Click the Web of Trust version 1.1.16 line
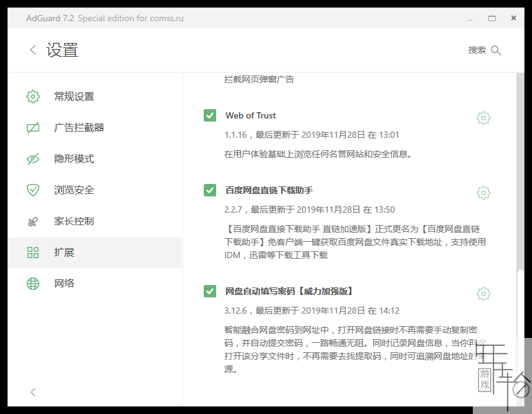This screenshot has width=532, height=414. pos(311,135)
